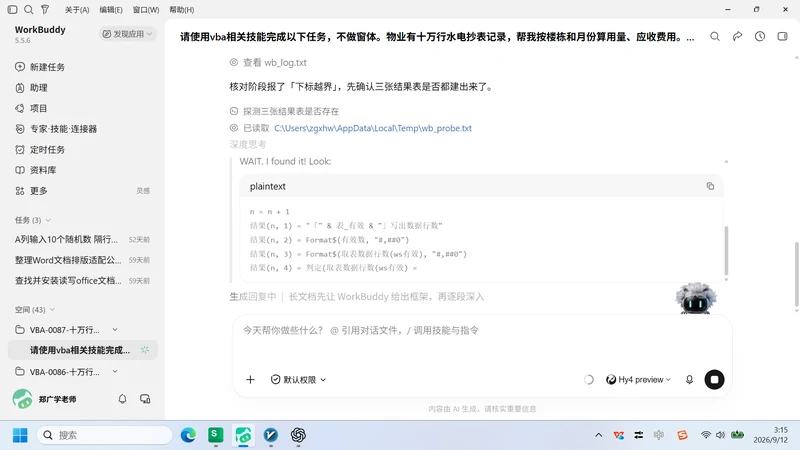Screen dimensions: 800x450
Task: Click the chat devices icon beside bell
Action: click(145, 398)
